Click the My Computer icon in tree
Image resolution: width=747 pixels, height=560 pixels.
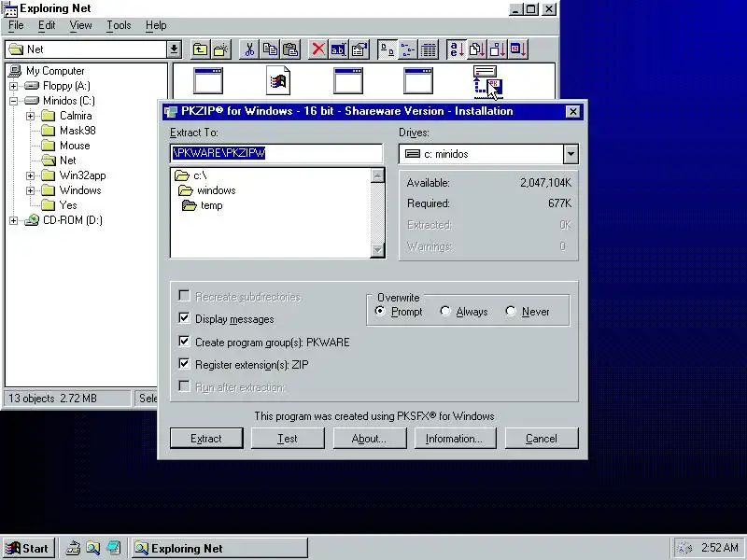[15, 71]
